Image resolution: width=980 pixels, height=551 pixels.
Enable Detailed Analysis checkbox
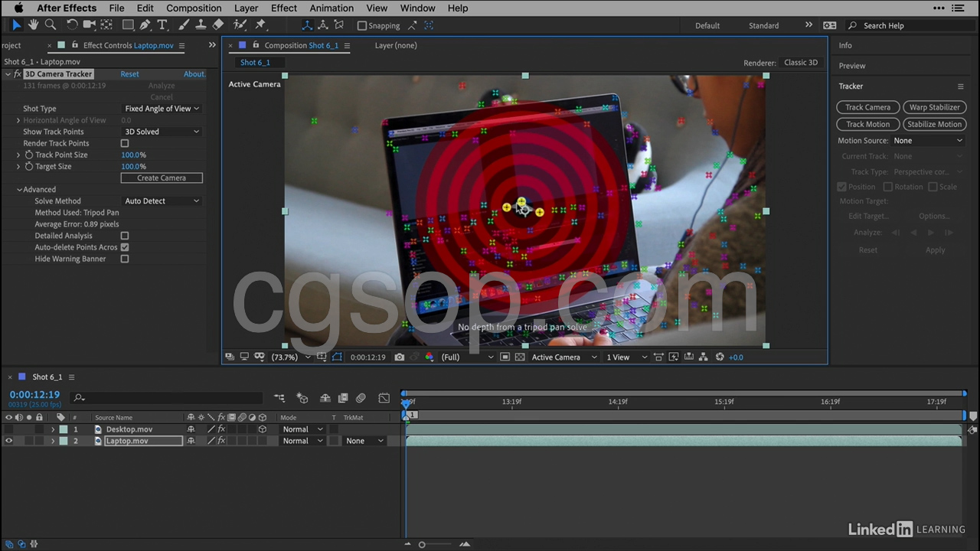point(125,236)
